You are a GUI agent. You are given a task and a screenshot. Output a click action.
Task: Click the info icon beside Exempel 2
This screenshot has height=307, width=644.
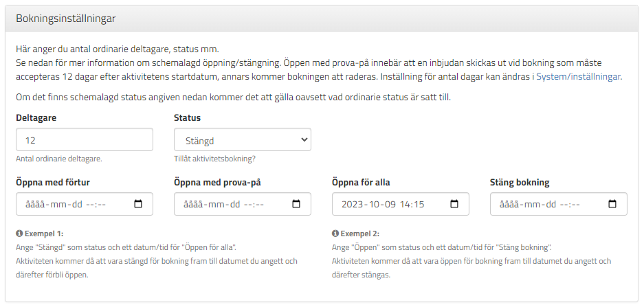335,234
